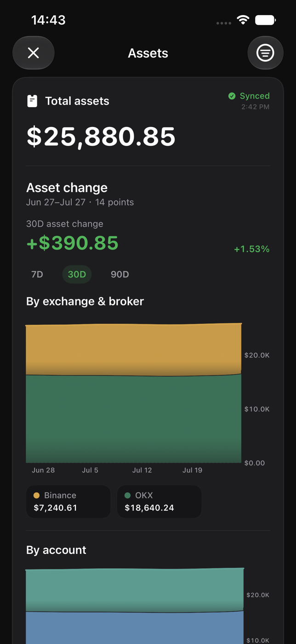Tap the +1.53% percentage change
296x644 pixels.
pos(252,249)
